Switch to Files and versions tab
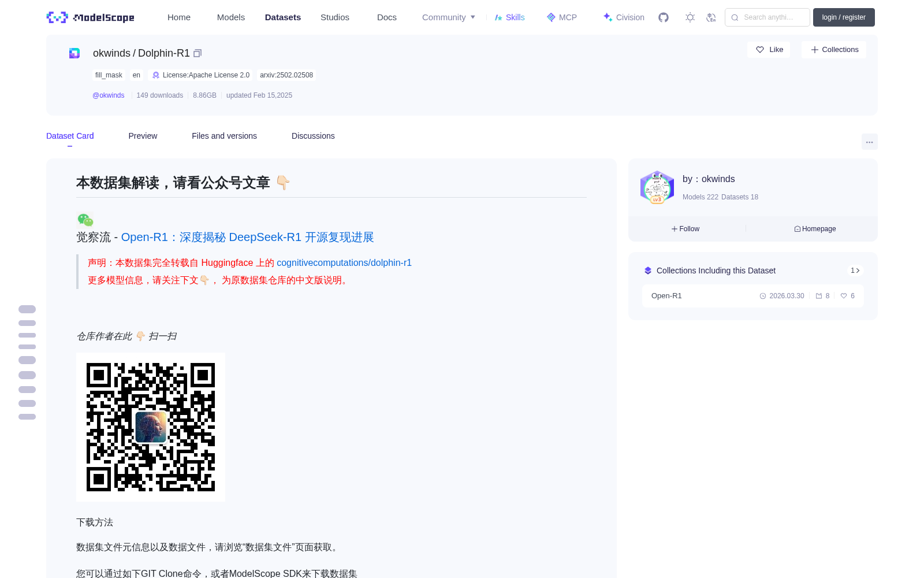 (224, 136)
